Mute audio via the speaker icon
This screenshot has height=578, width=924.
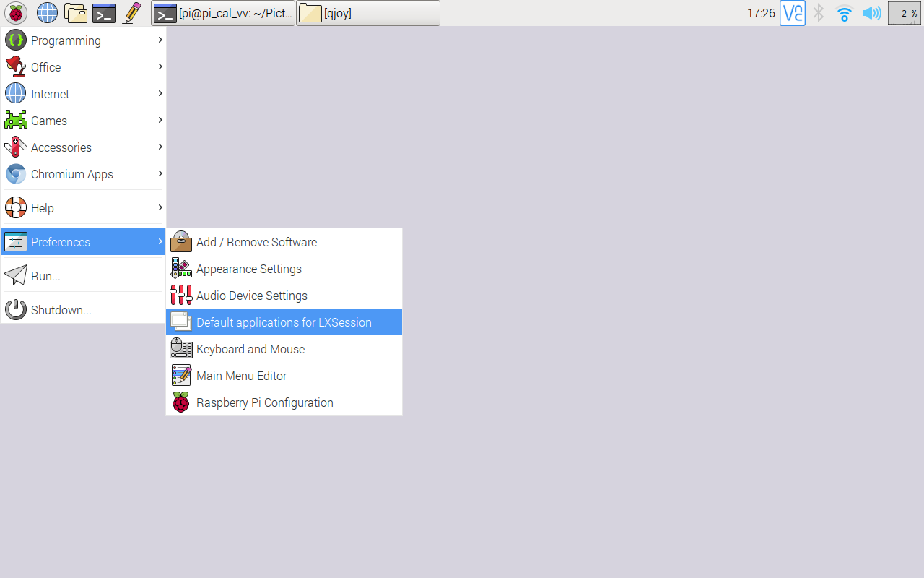coord(871,12)
